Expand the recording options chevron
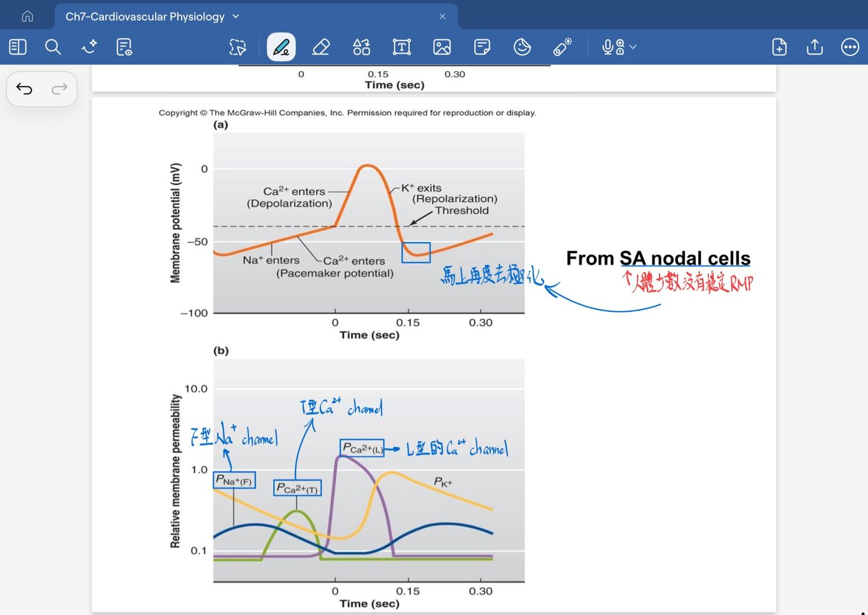 coord(633,47)
